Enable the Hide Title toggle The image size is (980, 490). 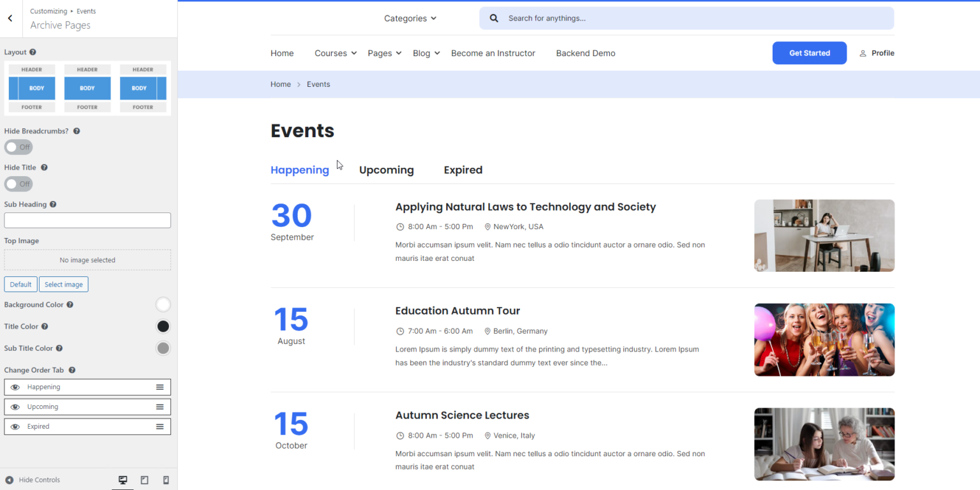tap(18, 184)
